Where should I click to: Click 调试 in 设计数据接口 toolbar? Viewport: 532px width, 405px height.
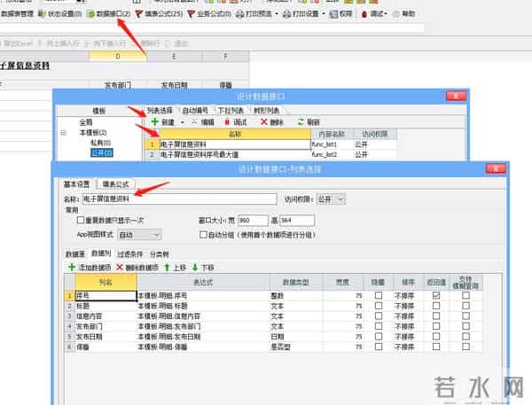pyautogui.click(x=236, y=122)
